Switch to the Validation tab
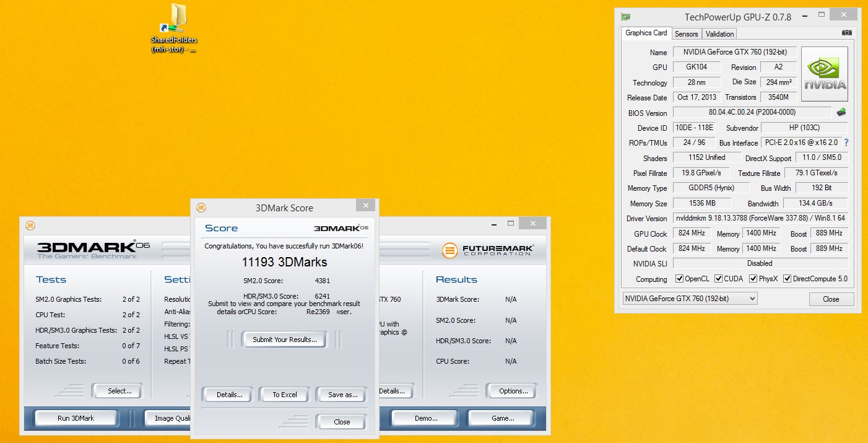868x443 pixels. tap(719, 33)
